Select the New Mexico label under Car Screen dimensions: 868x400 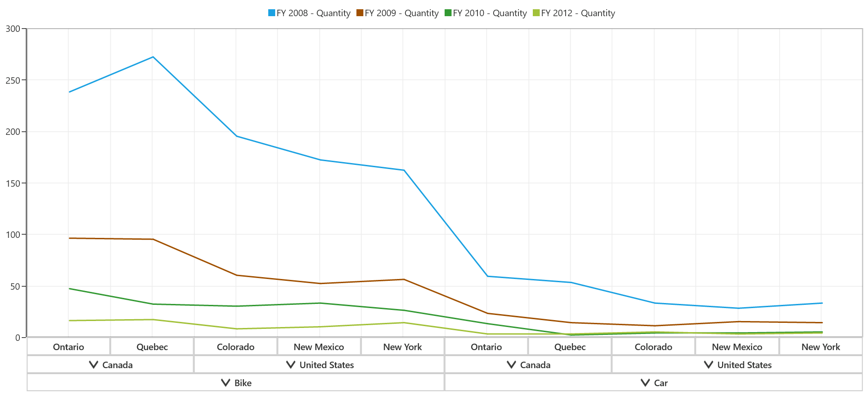[x=737, y=347]
